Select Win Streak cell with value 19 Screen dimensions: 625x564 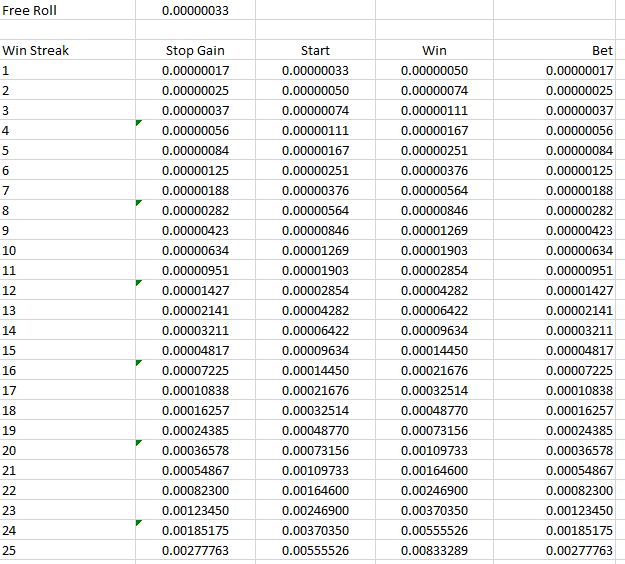tap(67, 430)
